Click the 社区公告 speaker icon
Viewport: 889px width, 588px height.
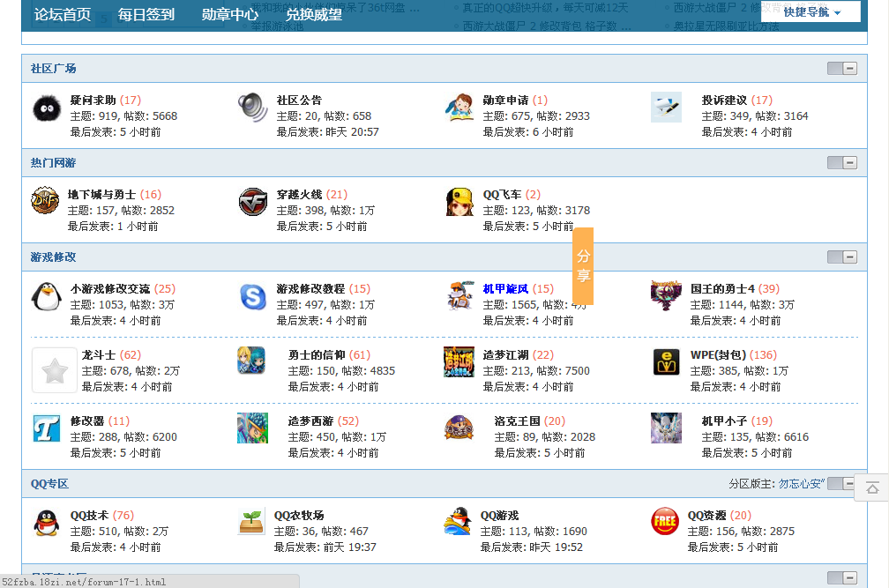pyautogui.click(x=252, y=108)
